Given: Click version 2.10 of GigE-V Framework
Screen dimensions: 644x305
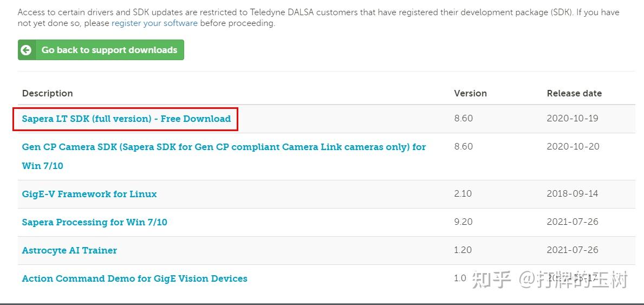Looking at the screenshot, I should pyautogui.click(x=463, y=193).
